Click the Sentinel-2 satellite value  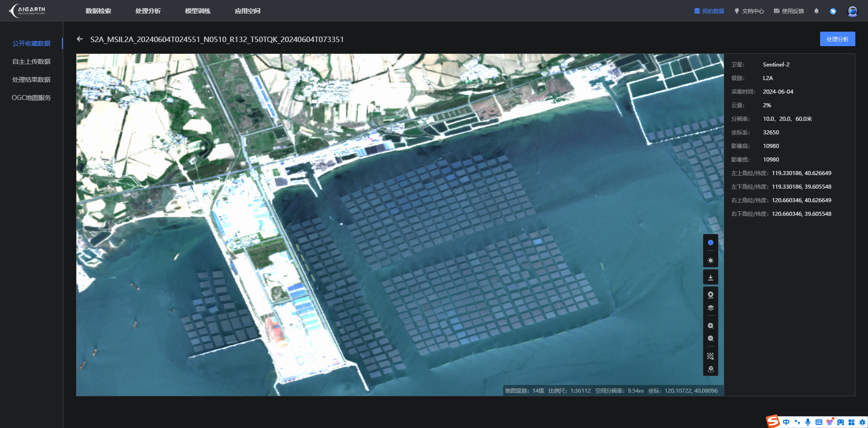(776, 65)
